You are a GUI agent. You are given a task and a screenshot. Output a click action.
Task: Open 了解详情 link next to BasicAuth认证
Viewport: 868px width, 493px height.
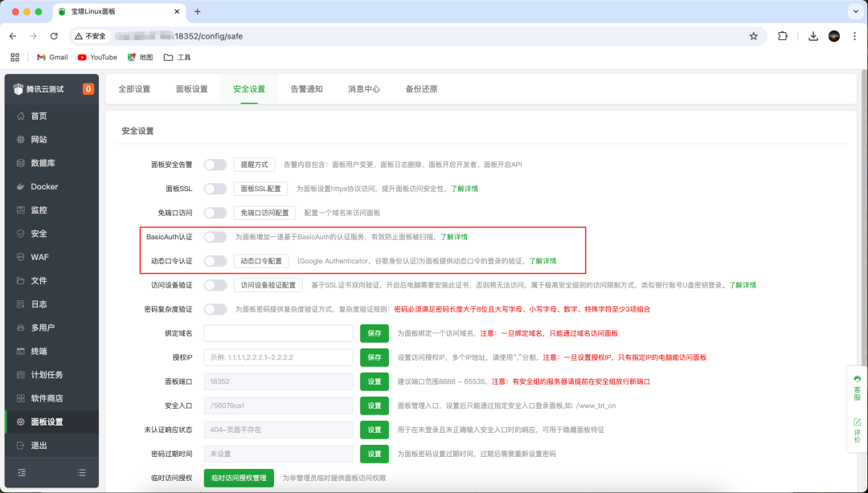454,237
